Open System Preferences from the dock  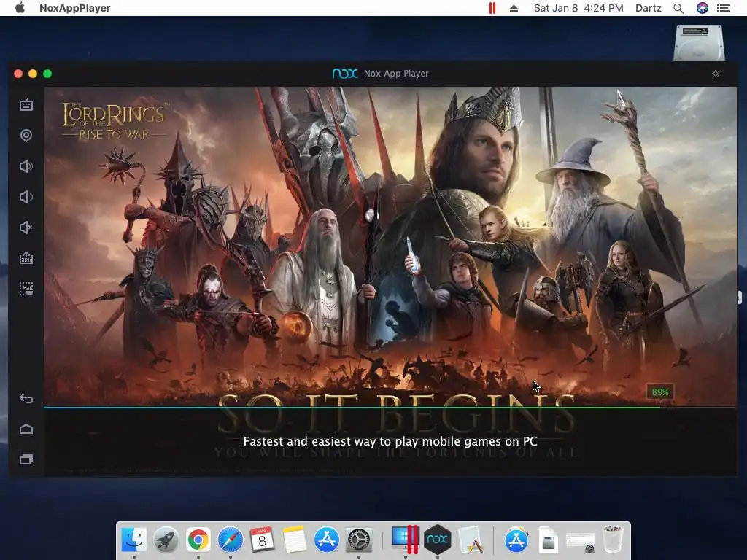click(358, 540)
